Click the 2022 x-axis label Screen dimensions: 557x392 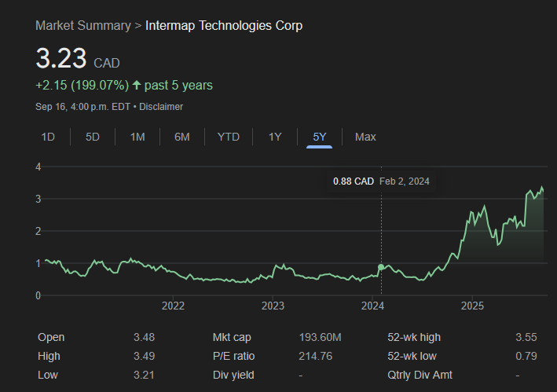[173, 306]
